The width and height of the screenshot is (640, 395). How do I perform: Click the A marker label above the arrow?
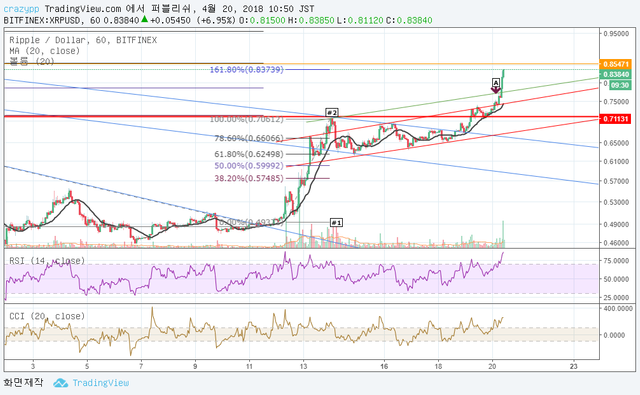(x=496, y=82)
